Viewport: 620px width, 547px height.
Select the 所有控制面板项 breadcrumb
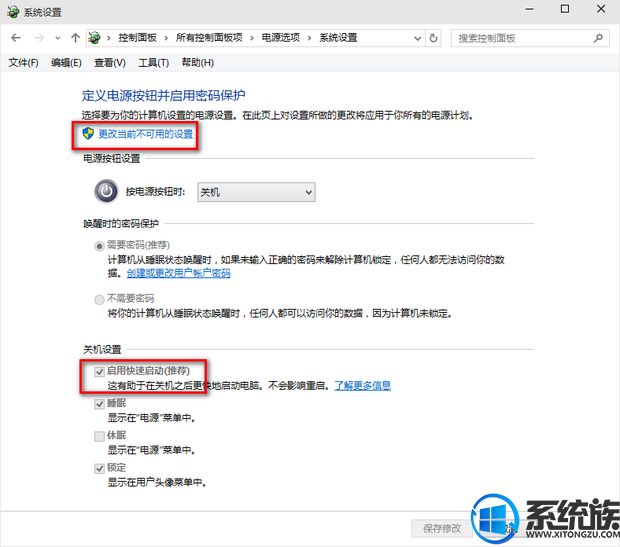tap(209, 38)
